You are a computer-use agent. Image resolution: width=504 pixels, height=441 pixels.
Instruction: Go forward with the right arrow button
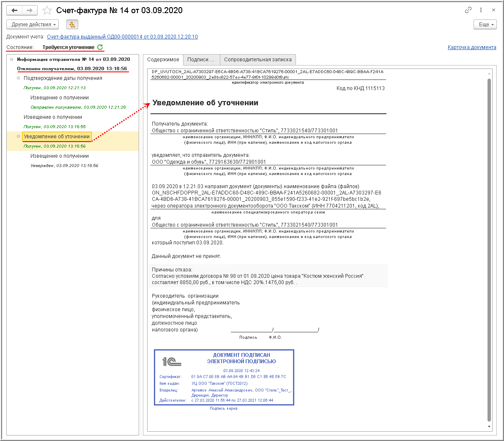click(x=30, y=10)
